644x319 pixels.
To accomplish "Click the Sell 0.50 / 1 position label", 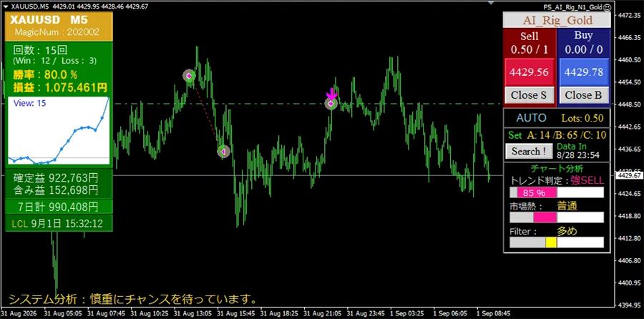I will 529,43.
